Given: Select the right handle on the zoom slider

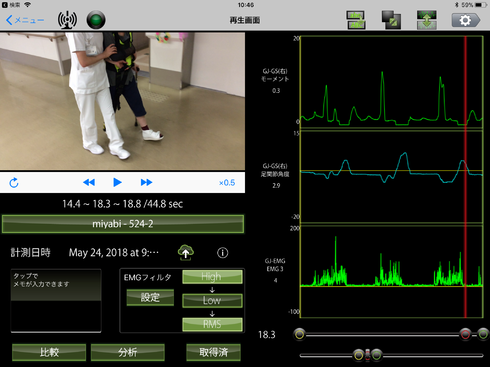Looking at the screenshot, I should click(x=377, y=355).
